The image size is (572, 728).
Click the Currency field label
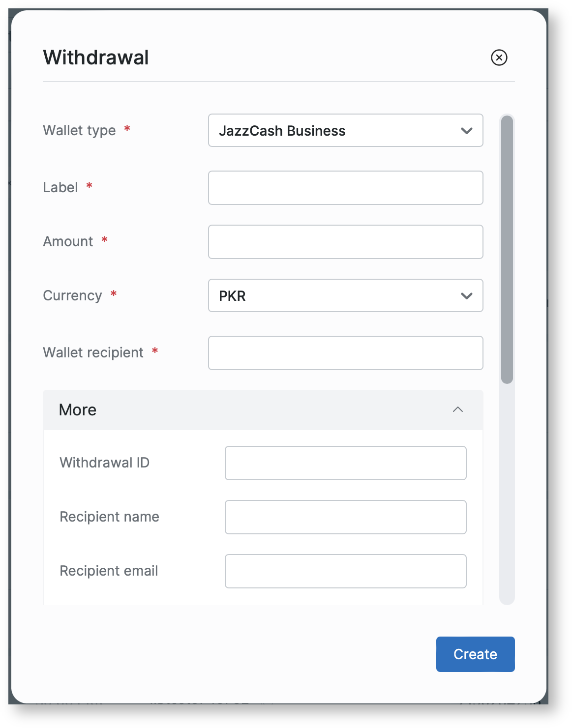click(72, 295)
